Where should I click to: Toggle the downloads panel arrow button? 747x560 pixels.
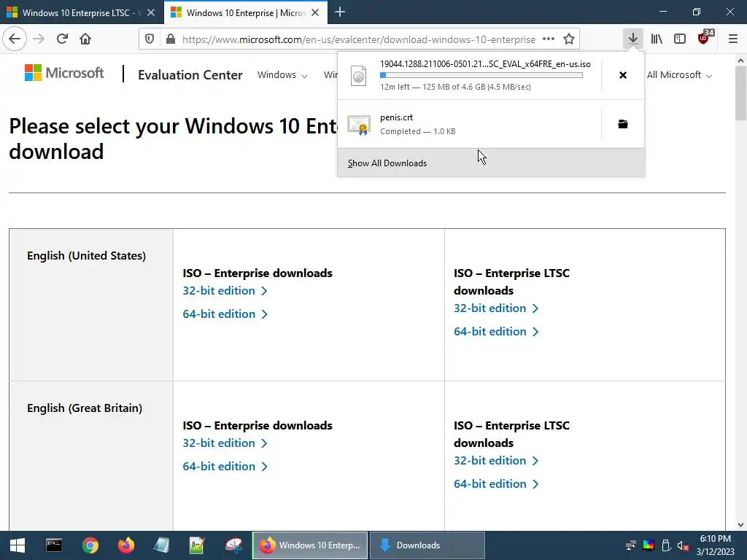pyautogui.click(x=632, y=39)
